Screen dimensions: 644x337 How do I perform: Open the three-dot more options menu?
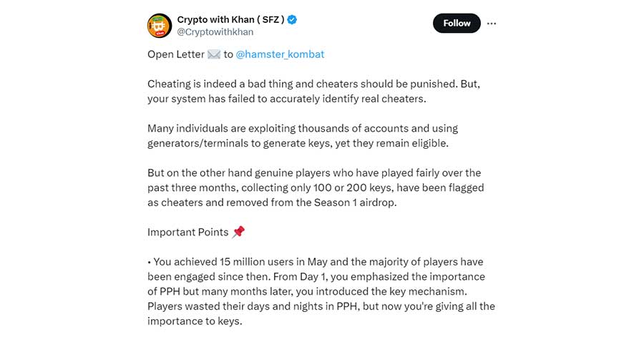click(492, 24)
